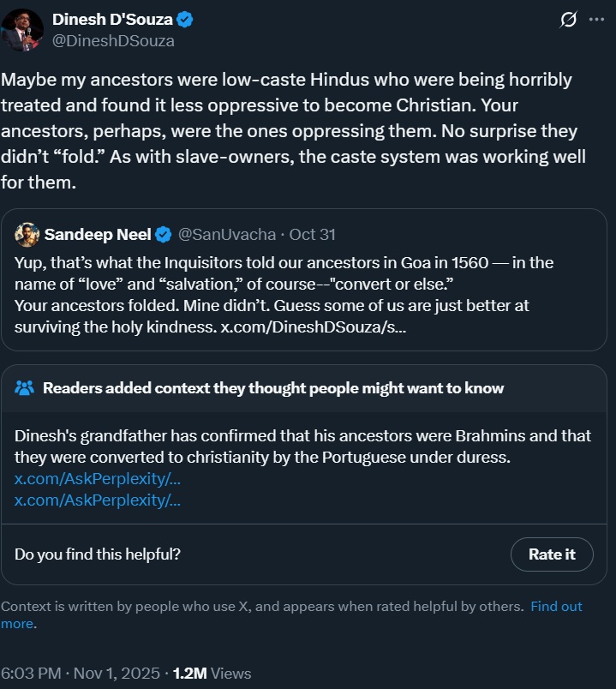The height and width of the screenshot is (689, 616).
Task: Open the first x.com/AskPerplexity source link
Action: (x=98, y=479)
